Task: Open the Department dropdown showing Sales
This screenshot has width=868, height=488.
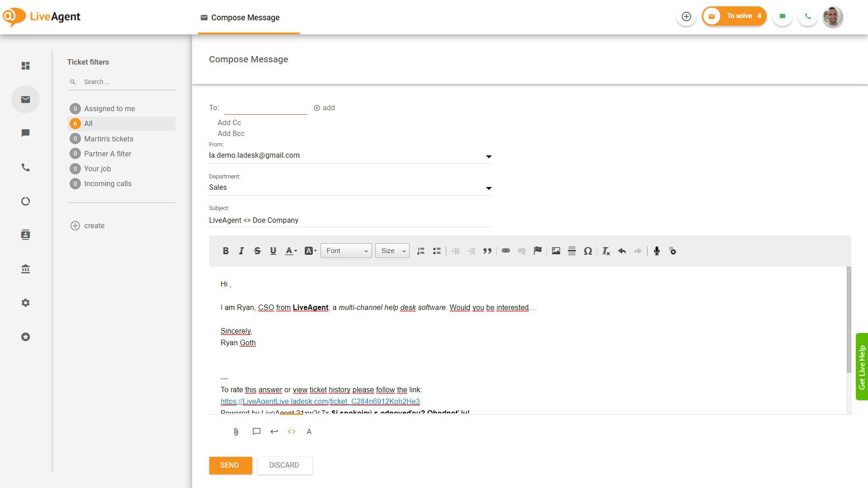Action: (x=488, y=188)
